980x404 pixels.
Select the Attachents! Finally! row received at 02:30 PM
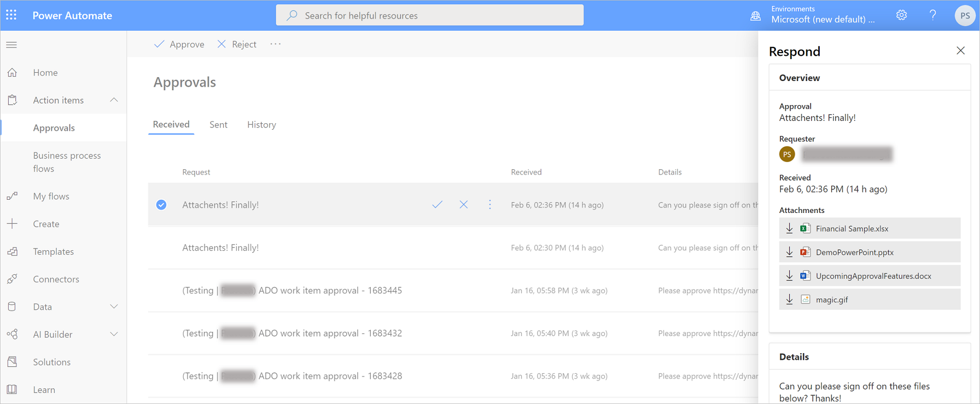[453, 247]
